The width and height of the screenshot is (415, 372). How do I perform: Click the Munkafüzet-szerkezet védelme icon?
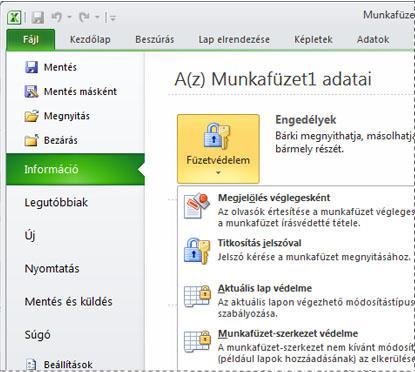coord(197,341)
